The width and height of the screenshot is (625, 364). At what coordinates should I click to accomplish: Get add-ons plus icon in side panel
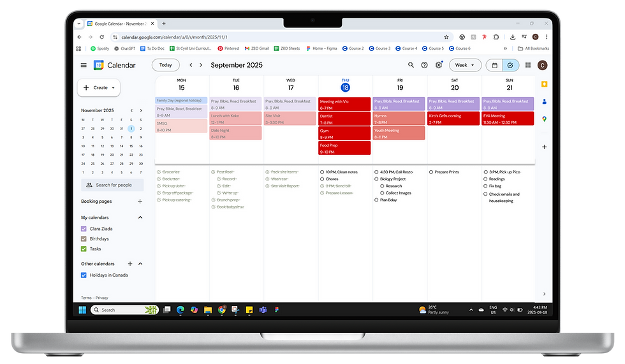[x=545, y=147]
